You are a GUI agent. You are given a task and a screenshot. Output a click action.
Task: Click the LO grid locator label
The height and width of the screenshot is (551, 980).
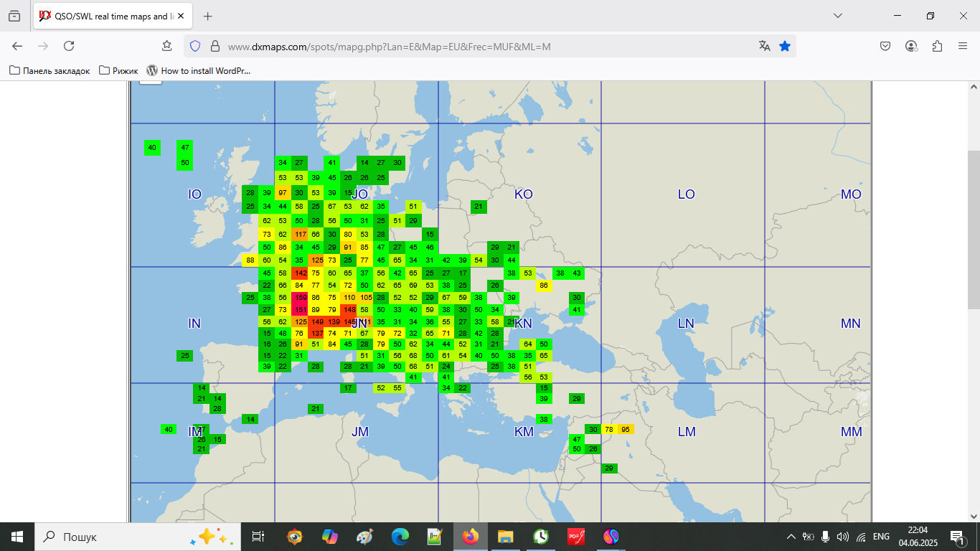(687, 194)
